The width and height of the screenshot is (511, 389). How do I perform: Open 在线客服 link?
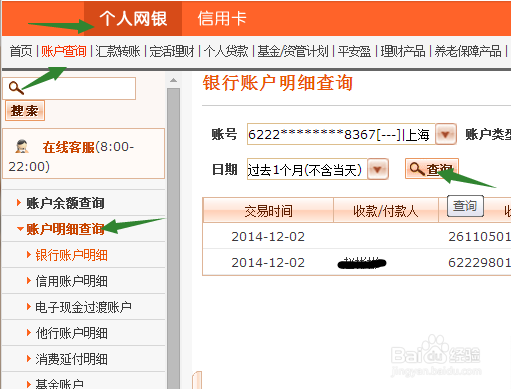(68, 147)
